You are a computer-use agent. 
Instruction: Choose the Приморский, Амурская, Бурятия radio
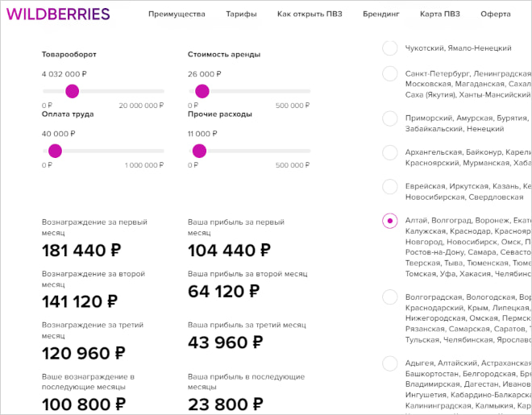point(390,118)
